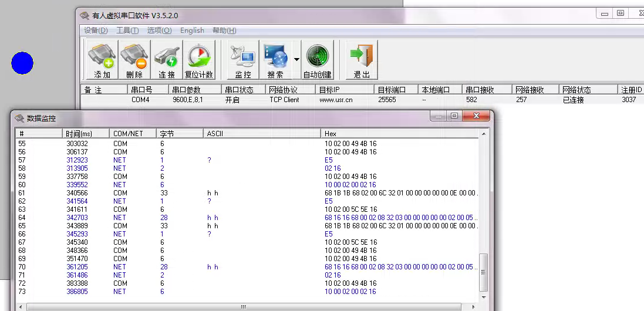Click the 添加 (add port) toolbar icon
Image resolution: width=644 pixels, height=311 pixels.
[102, 60]
